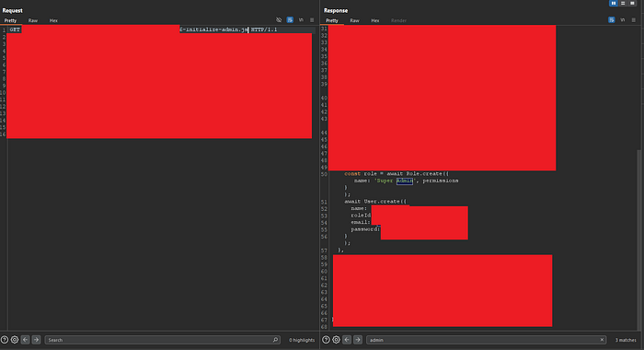Screen dimensions: 644x350
Task: Choose side-by-side layout view icon
Action: click(614, 3)
